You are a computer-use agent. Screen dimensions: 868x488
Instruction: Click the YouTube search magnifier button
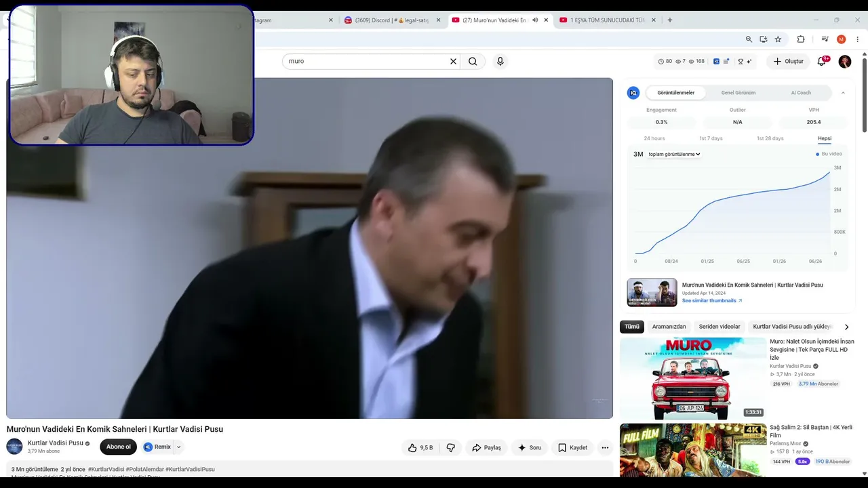point(473,61)
